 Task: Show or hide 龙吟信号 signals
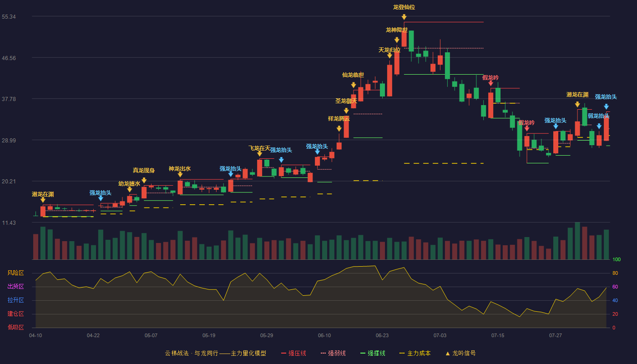[x=460, y=353]
